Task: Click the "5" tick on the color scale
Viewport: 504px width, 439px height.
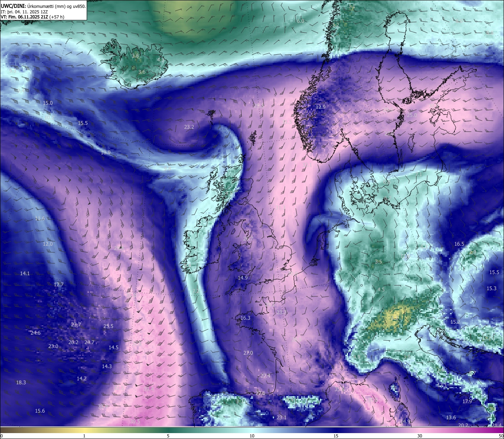Action: click(x=168, y=436)
